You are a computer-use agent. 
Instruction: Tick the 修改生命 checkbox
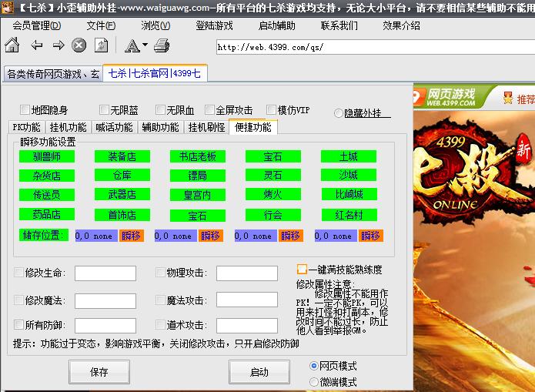(18, 272)
